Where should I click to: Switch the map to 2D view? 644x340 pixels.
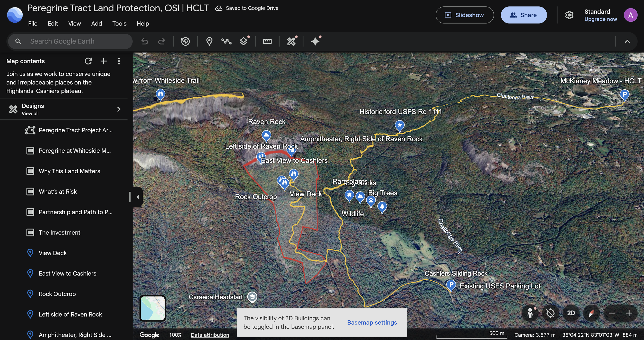click(571, 313)
